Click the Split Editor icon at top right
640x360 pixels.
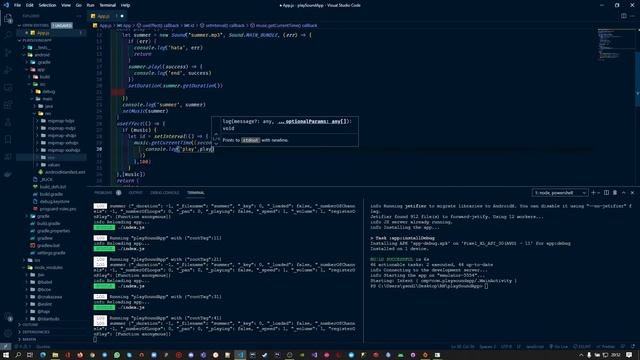(624, 16)
